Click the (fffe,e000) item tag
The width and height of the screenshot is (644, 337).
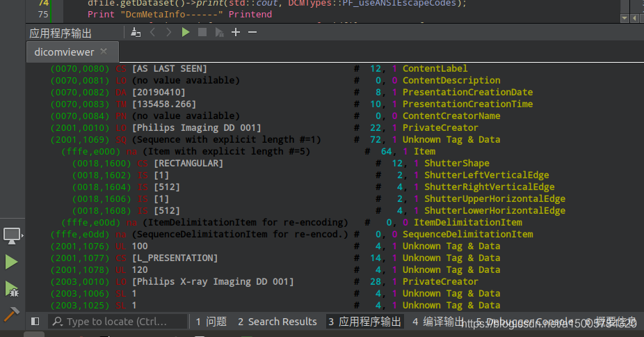pos(91,152)
